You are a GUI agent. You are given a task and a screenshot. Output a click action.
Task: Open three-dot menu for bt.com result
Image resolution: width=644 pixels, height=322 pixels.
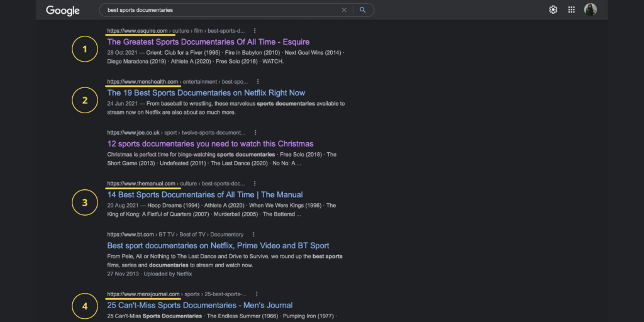(x=253, y=235)
